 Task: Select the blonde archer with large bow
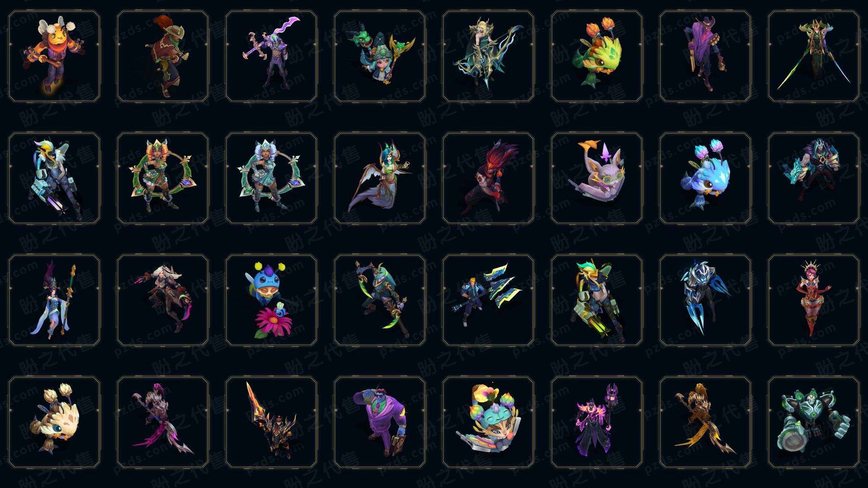488,56
